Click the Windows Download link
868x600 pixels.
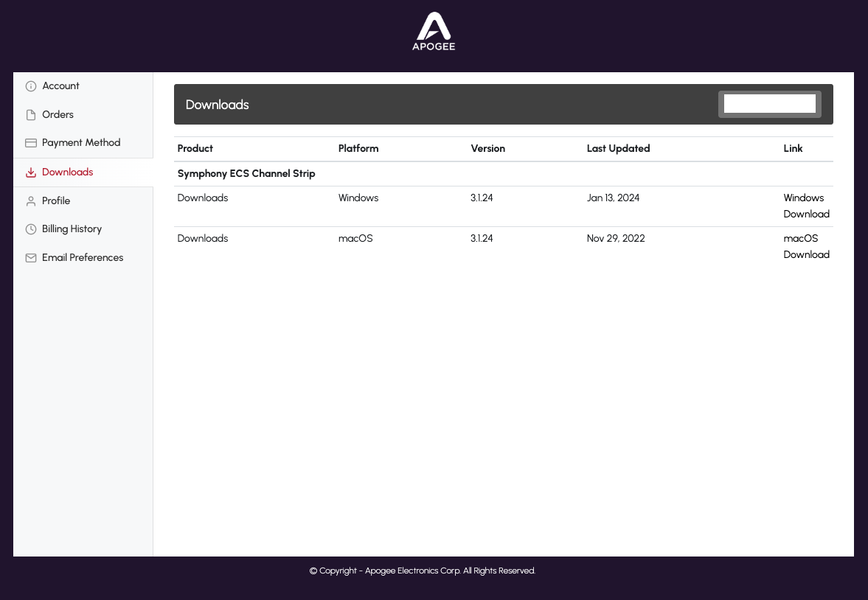click(807, 206)
